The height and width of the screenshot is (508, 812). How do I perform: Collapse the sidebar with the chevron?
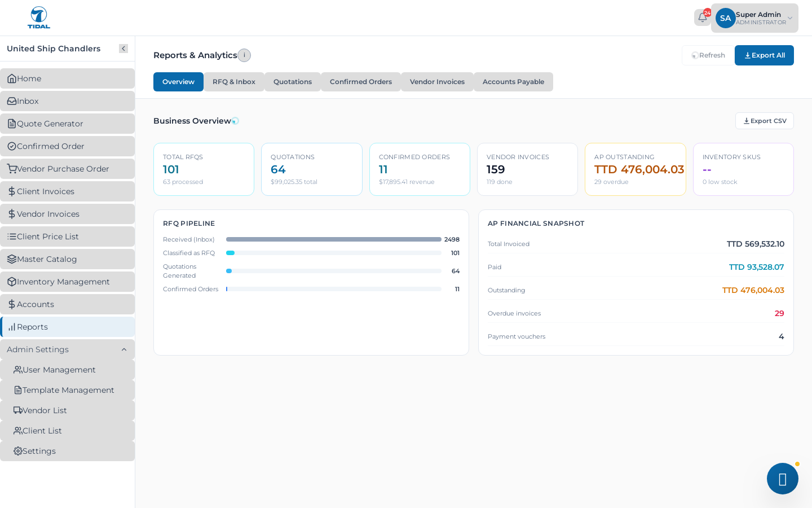pyautogui.click(x=123, y=49)
